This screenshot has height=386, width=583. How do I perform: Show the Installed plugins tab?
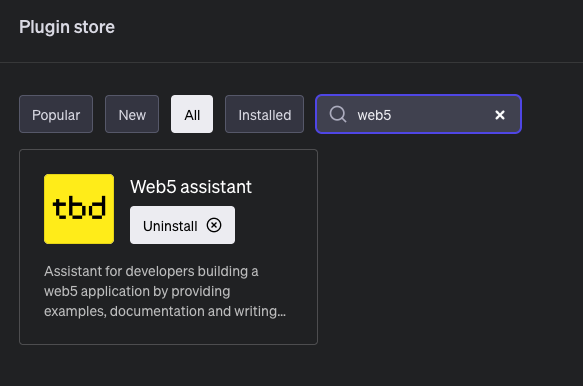[264, 114]
